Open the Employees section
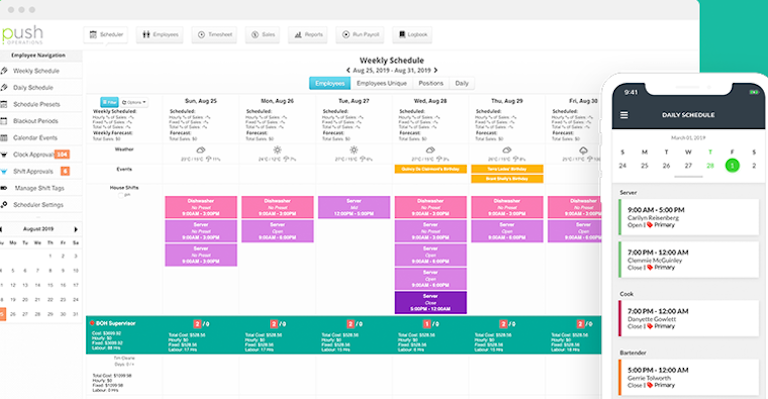The image size is (768, 399). pos(160,35)
